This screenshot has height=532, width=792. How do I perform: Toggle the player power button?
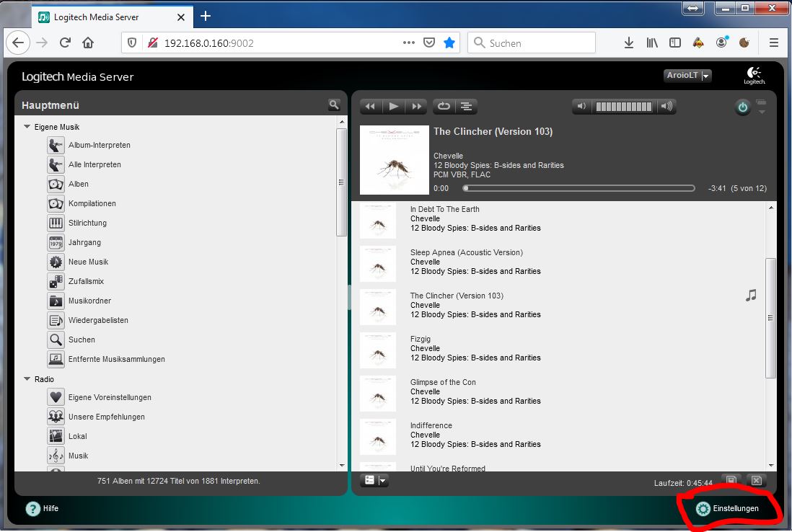[x=742, y=107]
